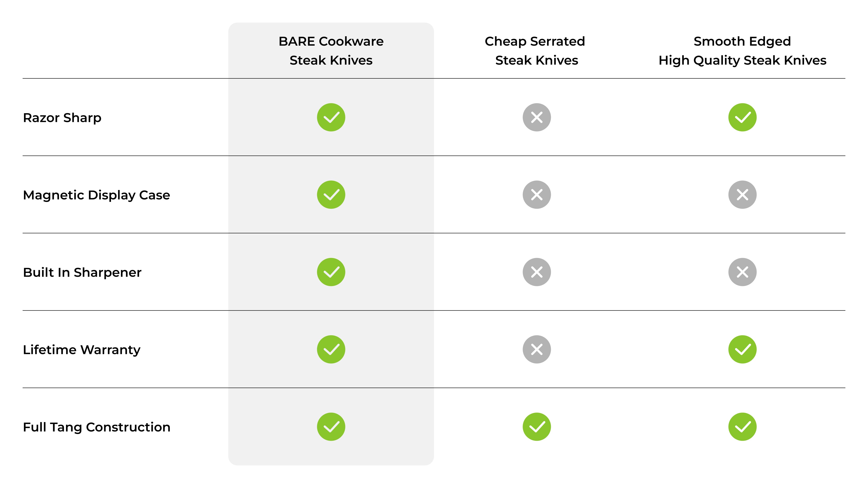The height and width of the screenshot is (488, 868).
Task: Click Smooth Edged Lifetime Warranty checkmark
Action: (x=742, y=349)
